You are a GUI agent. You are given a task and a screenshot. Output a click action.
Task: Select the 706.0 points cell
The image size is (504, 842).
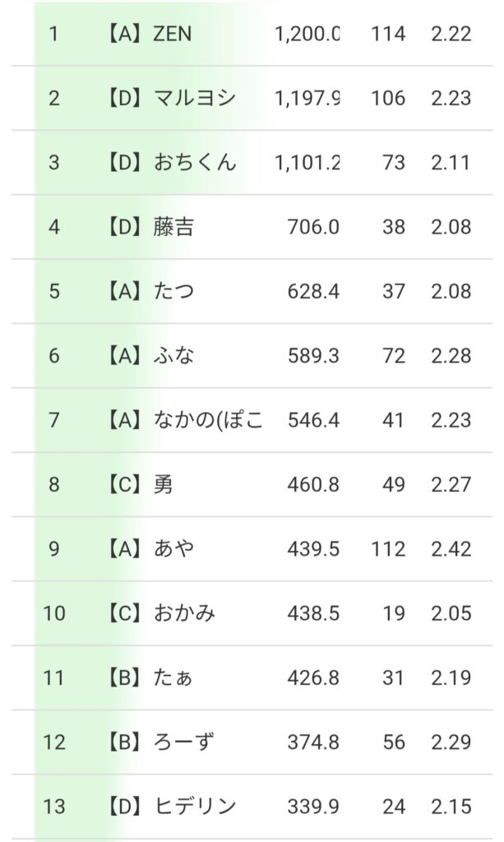point(313,227)
